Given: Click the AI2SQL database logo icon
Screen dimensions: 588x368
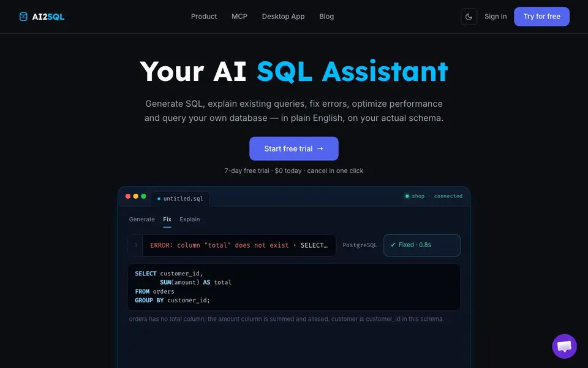Looking at the screenshot, I should point(23,17).
